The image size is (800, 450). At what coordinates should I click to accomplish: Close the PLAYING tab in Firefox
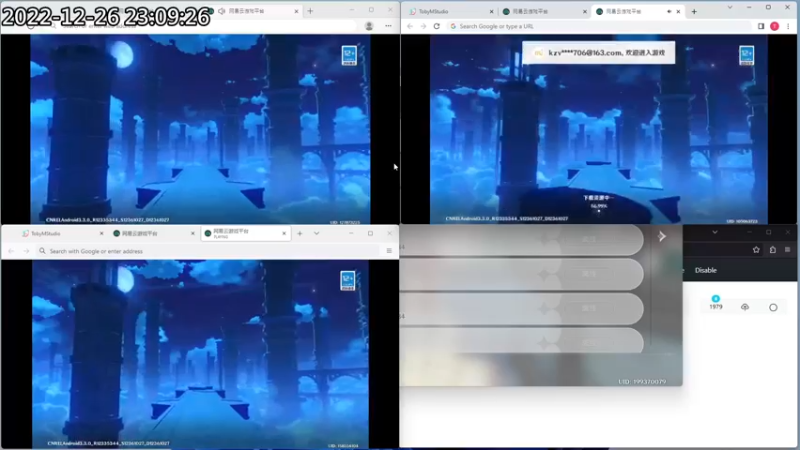(284, 233)
